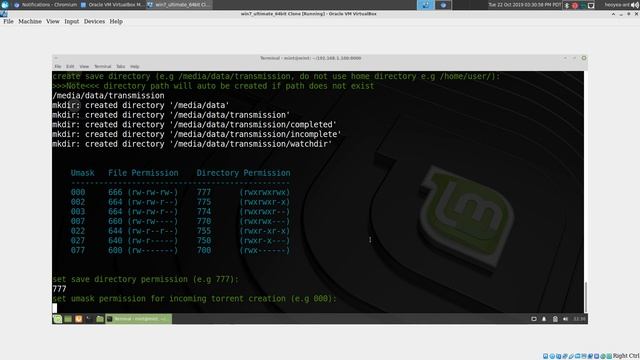Click the umask 000 table row

click(x=180, y=192)
